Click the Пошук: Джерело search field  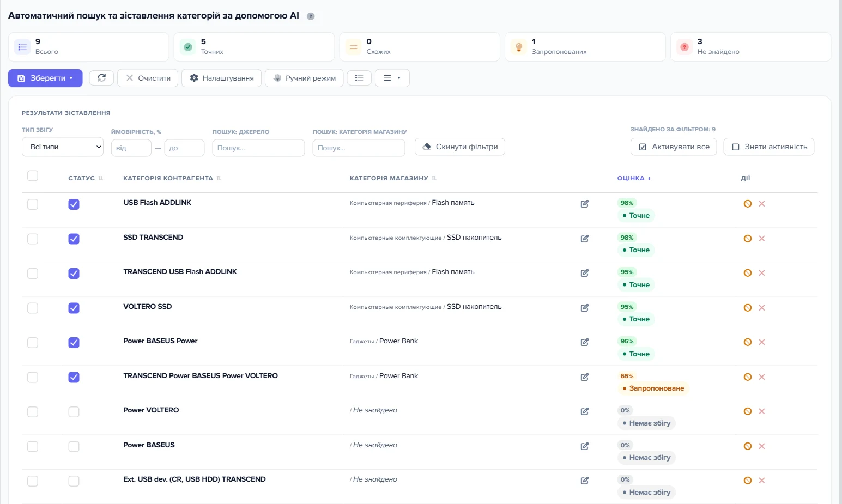point(258,148)
